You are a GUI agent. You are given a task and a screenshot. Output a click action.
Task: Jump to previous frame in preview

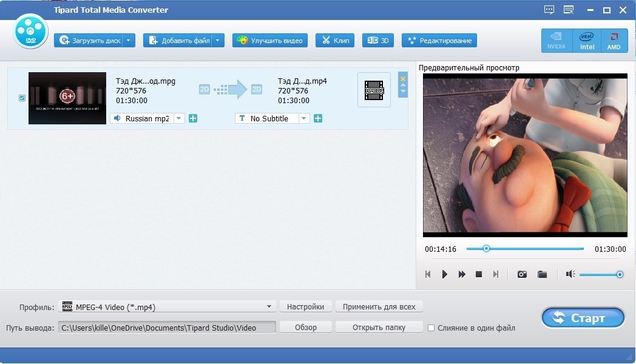point(428,274)
